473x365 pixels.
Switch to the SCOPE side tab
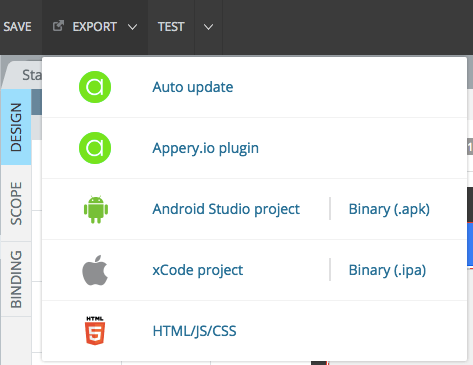(x=16, y=203)
